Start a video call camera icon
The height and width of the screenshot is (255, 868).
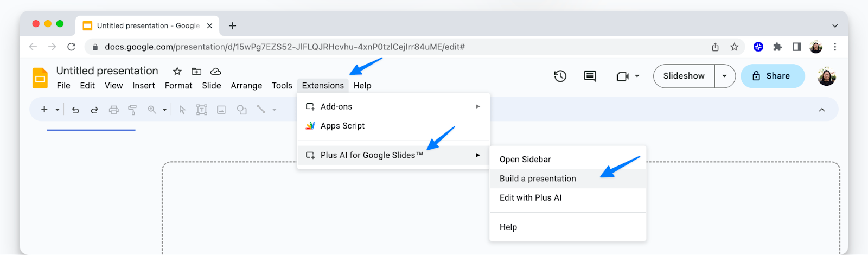[622, 76]
